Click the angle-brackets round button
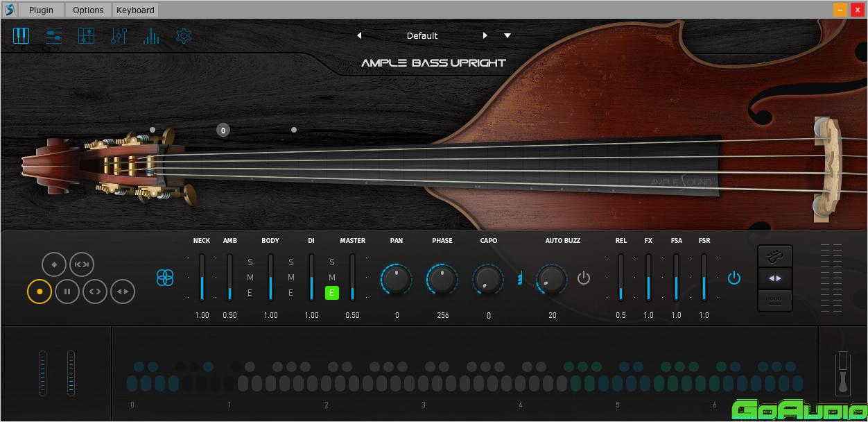This screenshot has width=868, height=422. (95, 292)
